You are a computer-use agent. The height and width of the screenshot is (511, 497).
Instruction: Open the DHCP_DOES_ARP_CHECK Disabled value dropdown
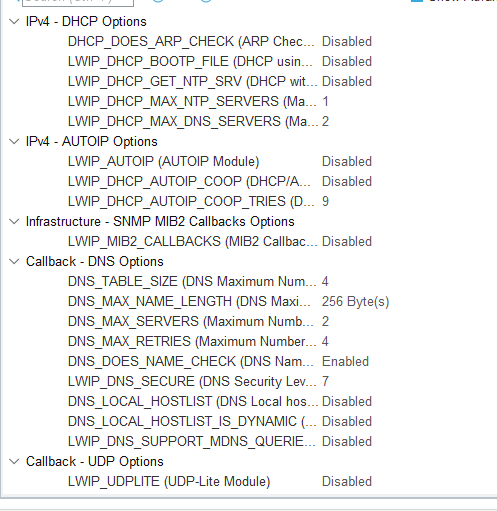tap(347, 42)
